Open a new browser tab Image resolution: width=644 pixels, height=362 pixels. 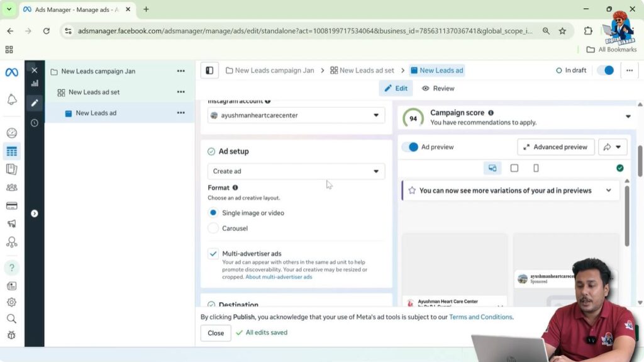146,9
